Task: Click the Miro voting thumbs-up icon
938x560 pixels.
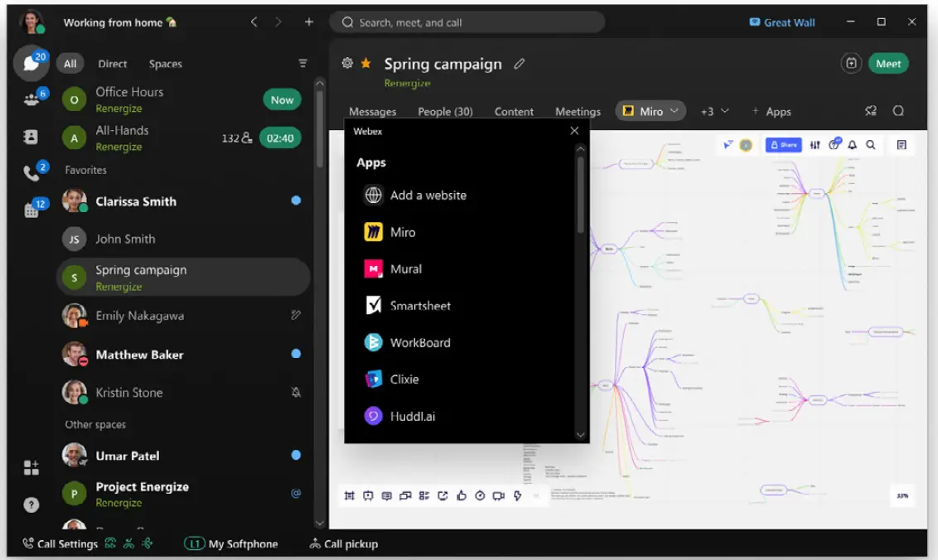Action: pos(462,495)
